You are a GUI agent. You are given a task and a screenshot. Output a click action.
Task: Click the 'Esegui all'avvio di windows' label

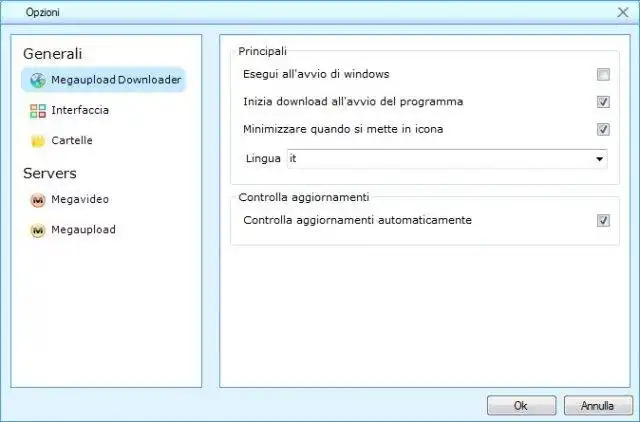pyautogui.click(x=316, y=74)
